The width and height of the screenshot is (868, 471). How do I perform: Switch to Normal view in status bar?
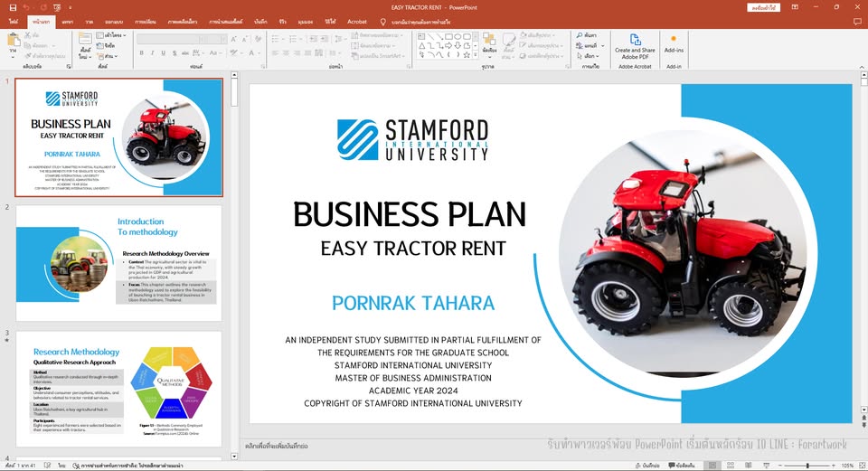[x=712, y=466]
